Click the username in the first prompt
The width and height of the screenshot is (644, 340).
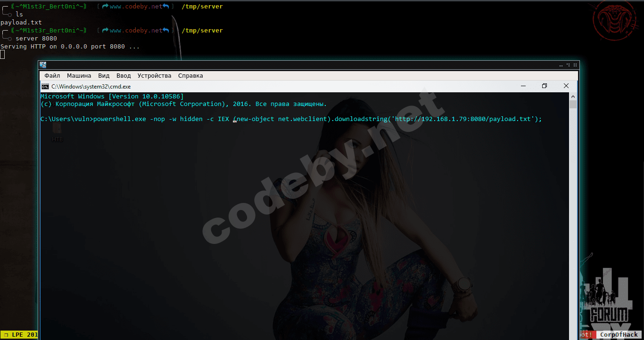point(49,7)
